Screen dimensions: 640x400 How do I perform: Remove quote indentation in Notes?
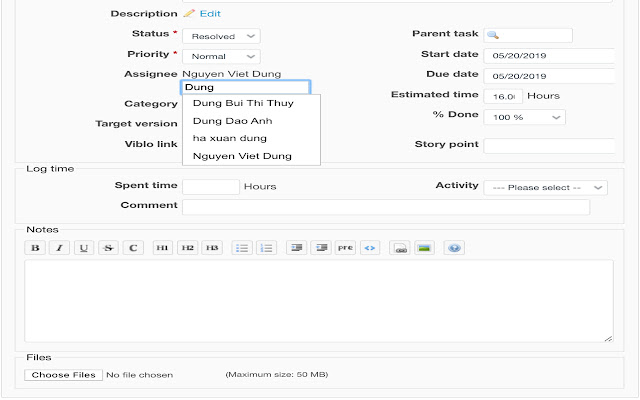point(321,248)
